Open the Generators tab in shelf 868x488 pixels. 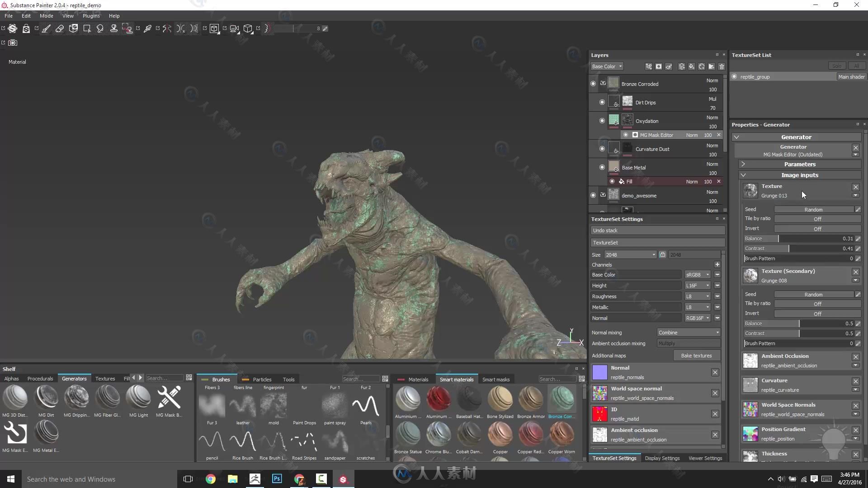[74, 378]
